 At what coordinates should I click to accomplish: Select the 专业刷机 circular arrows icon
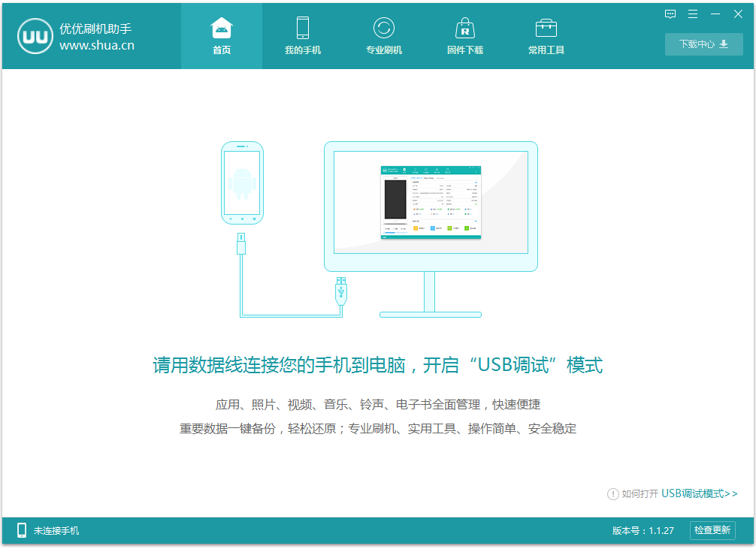click(x=384, y=29)
